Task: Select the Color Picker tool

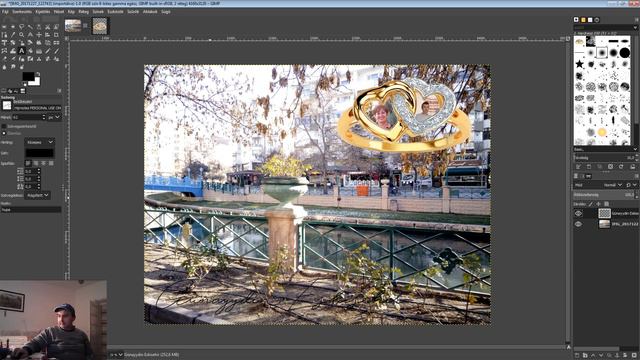Action: pyautogui.click(x=13, y=35)
